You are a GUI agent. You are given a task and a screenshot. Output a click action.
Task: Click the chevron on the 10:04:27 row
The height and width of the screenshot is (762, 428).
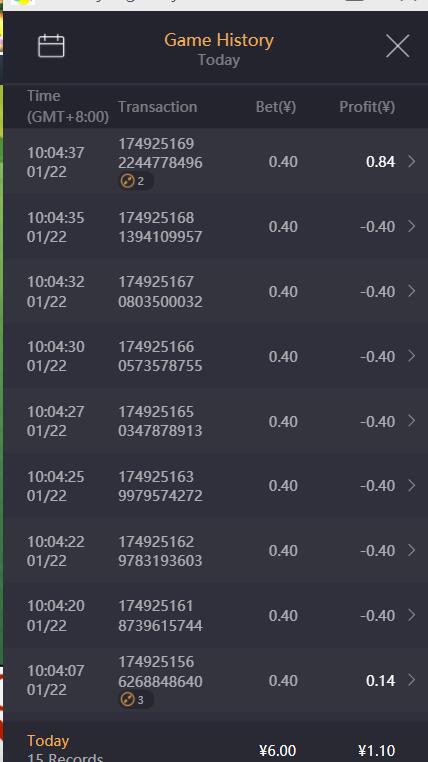click(x=411, y=421)
